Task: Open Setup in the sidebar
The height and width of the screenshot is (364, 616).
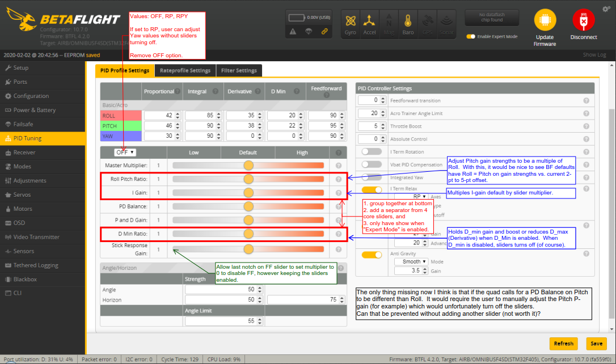Action: [43, 68]
